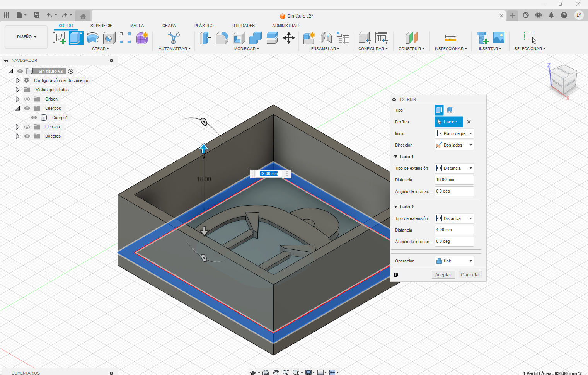588x375 pixels.
Task: Select the Measure ruler icon
Action: 451,38
